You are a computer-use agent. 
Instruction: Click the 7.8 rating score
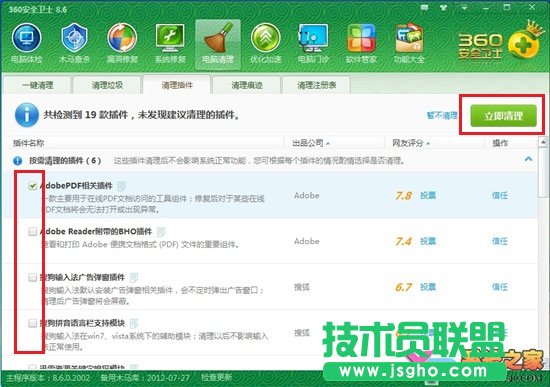coord(403,195)
